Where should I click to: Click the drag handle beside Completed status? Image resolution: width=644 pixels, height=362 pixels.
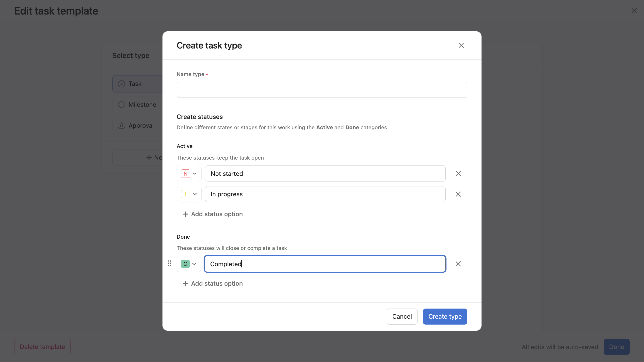(x=170, y=263)
